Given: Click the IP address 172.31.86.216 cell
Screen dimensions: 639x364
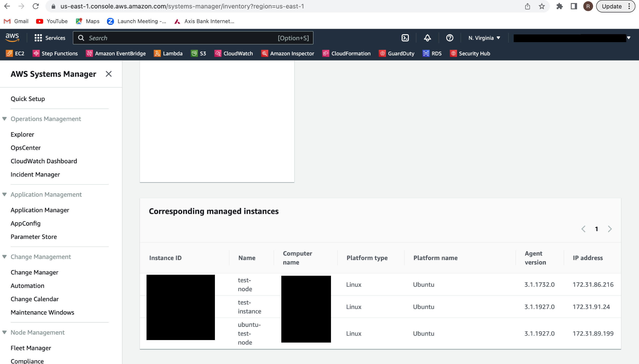Looking at the screenshot, I should [x=593, y=285].
